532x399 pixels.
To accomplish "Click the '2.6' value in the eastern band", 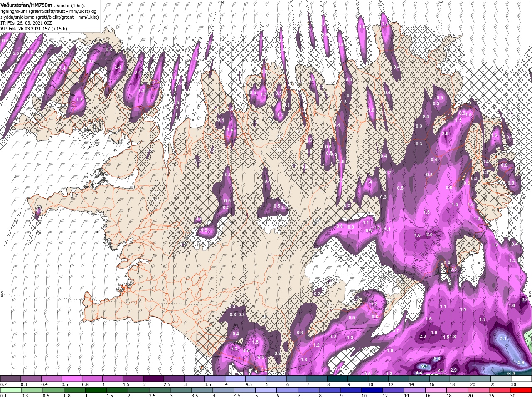I will [446, 133].
